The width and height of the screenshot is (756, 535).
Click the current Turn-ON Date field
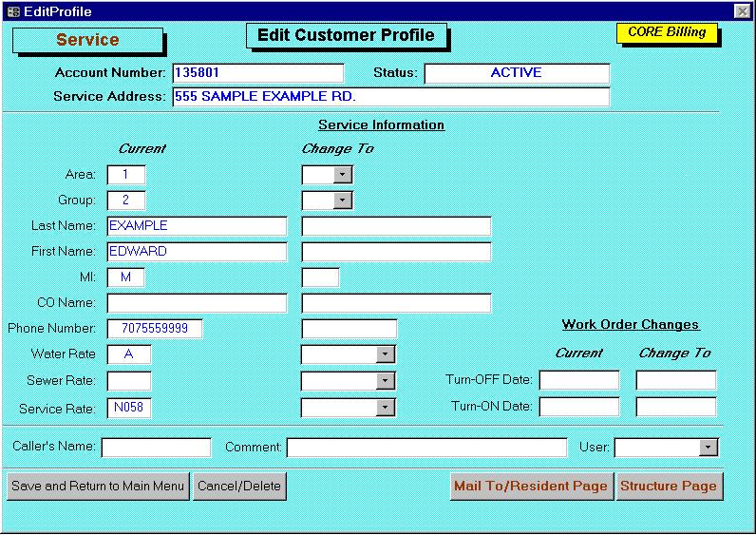[579, 407]
